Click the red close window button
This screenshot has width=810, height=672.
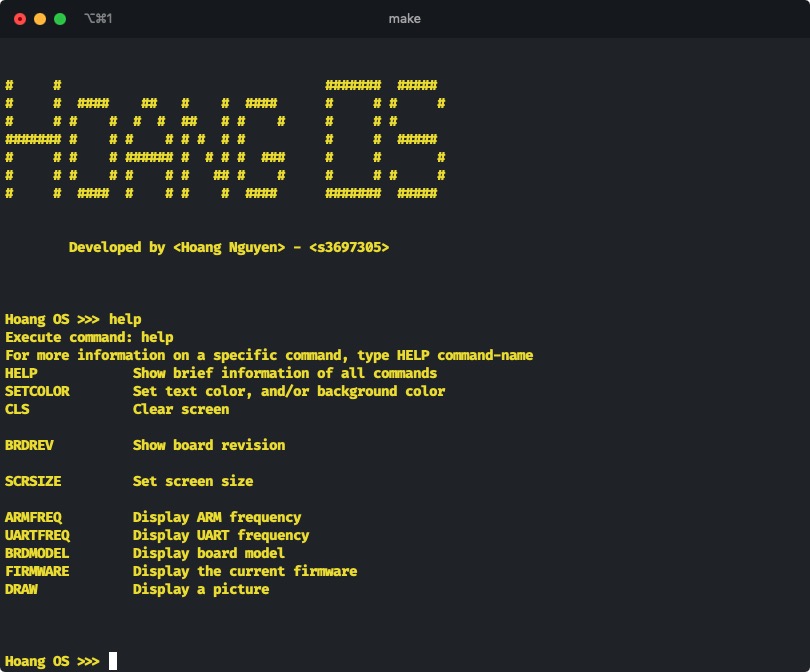pyautogui.click(x=20, y=19)
